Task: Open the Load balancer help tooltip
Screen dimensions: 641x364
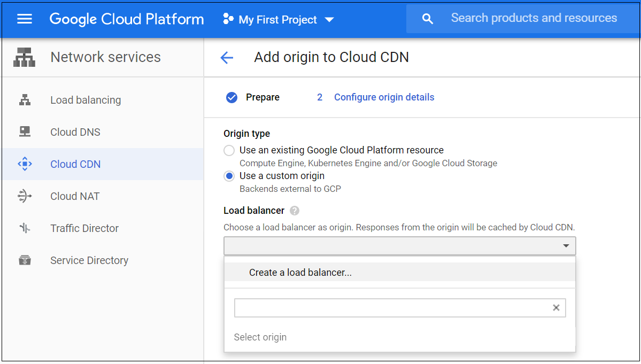Action: 295,211
